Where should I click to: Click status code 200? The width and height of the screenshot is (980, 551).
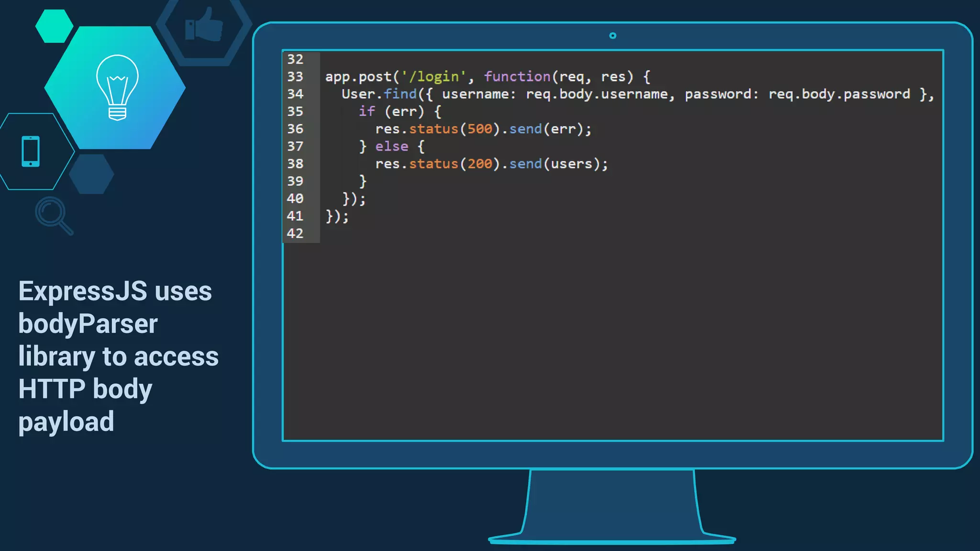[480, 164]
